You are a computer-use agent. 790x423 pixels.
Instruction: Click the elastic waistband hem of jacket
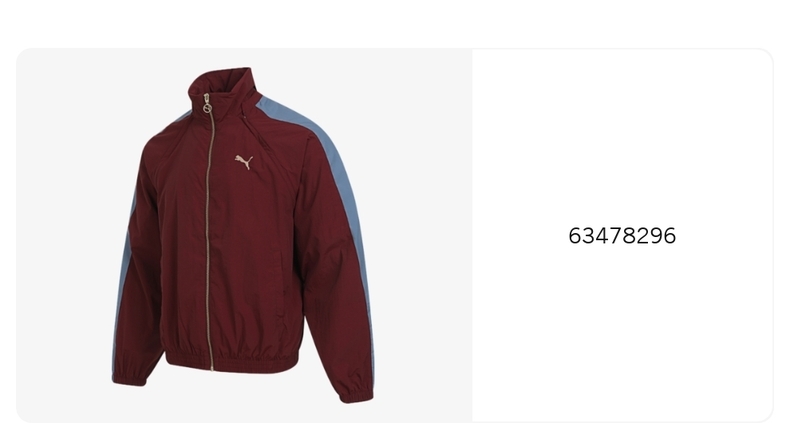(233, 359)
